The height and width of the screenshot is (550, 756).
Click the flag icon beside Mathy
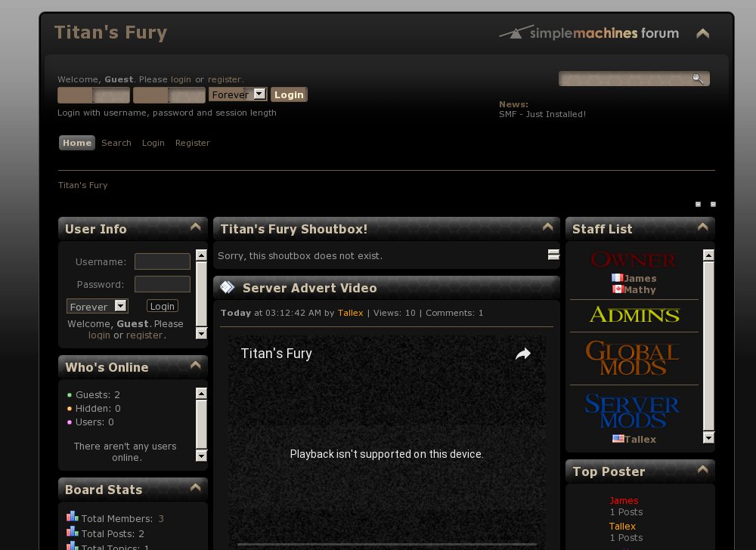pyautogui.click(x=617, y=289)
